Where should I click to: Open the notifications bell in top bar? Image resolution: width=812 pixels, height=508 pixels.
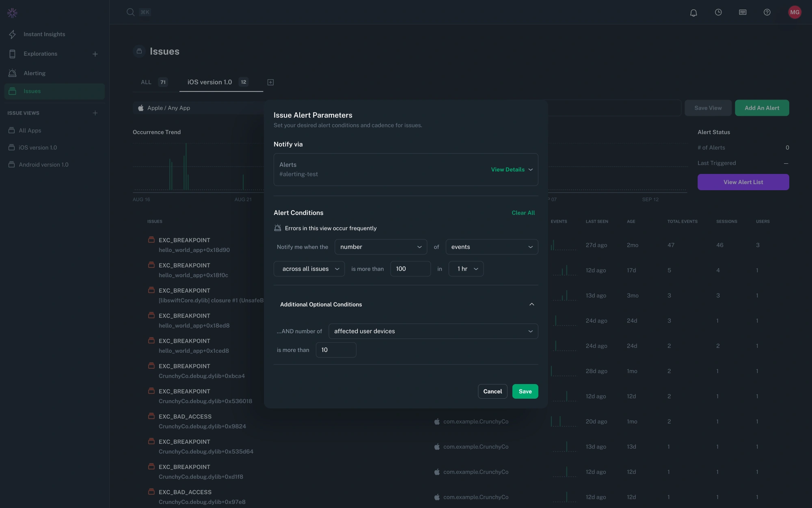[x=693, y=12]
